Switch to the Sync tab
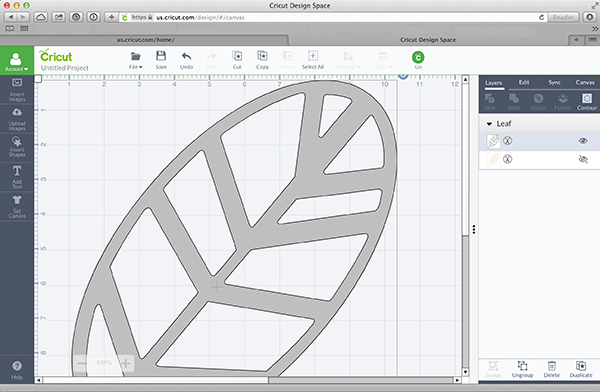This screenshot has height=392, width=600. click(554, 82)
